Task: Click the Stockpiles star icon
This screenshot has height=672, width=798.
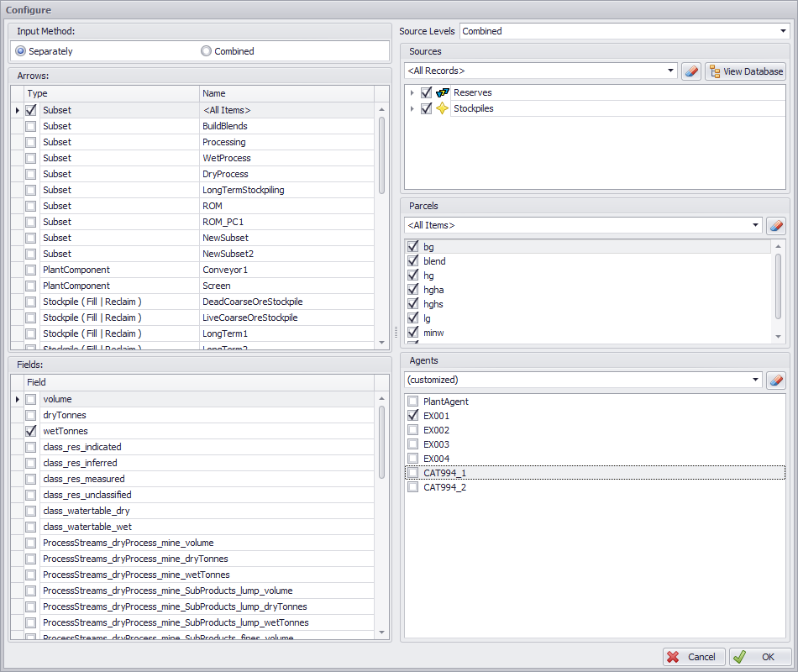Action: click(x=443, y=108)
